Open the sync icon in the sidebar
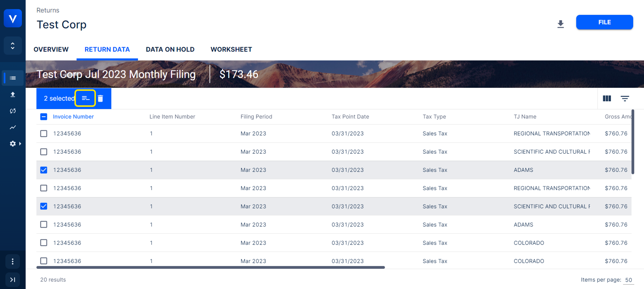The width and height of the screenshot is (644, 289). point(13,111)
